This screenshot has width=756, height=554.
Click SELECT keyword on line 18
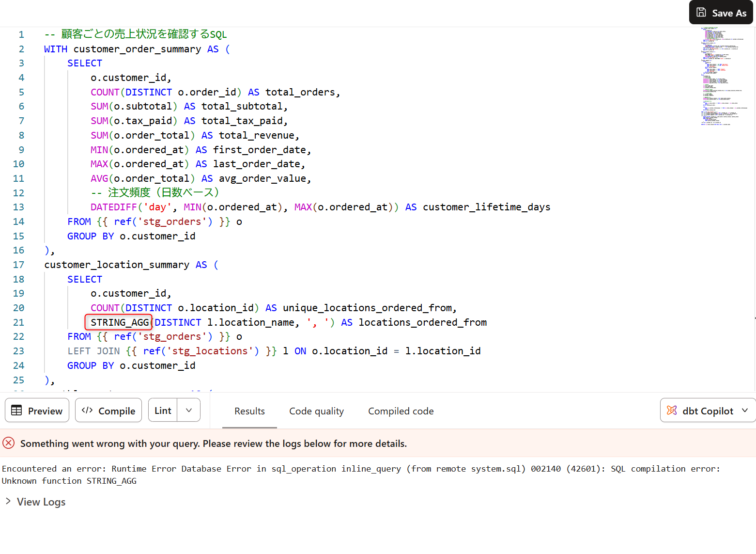coord(85,279)
